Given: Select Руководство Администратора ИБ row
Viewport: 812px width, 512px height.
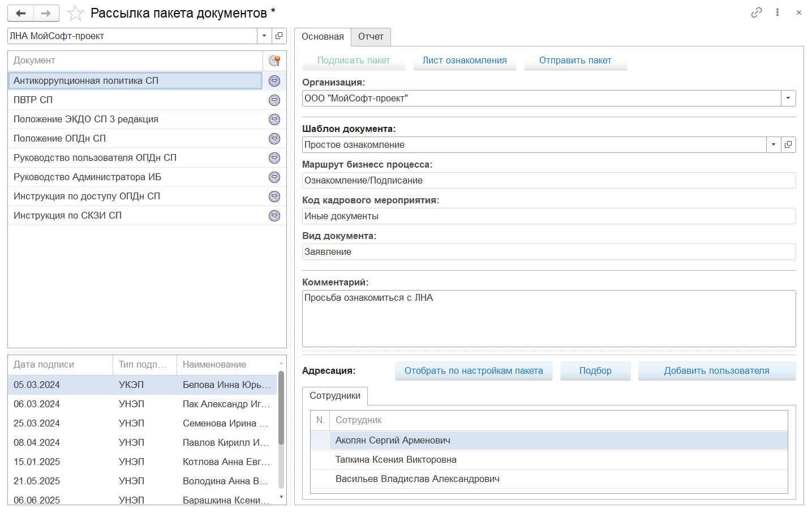Looking at the screenshot, I should click(135, 177).
